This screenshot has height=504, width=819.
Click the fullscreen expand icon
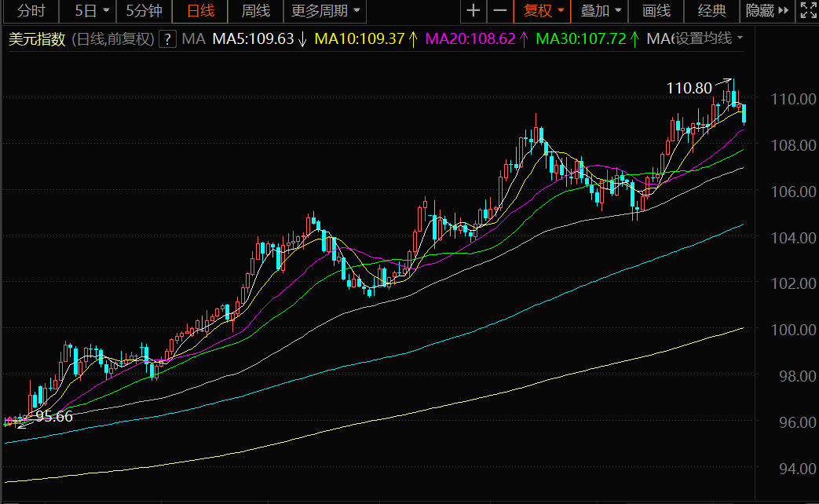807,11
